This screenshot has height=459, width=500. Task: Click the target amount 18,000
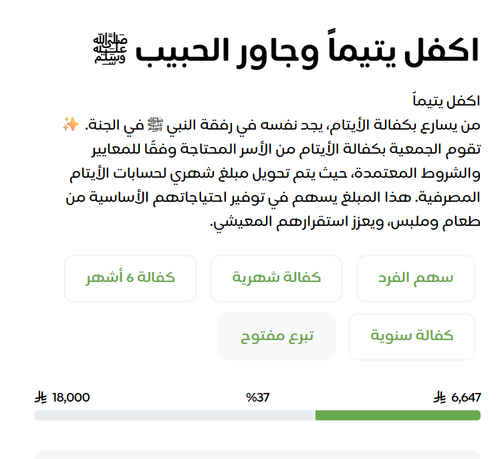pyautogui.click(x=71, y=397)
